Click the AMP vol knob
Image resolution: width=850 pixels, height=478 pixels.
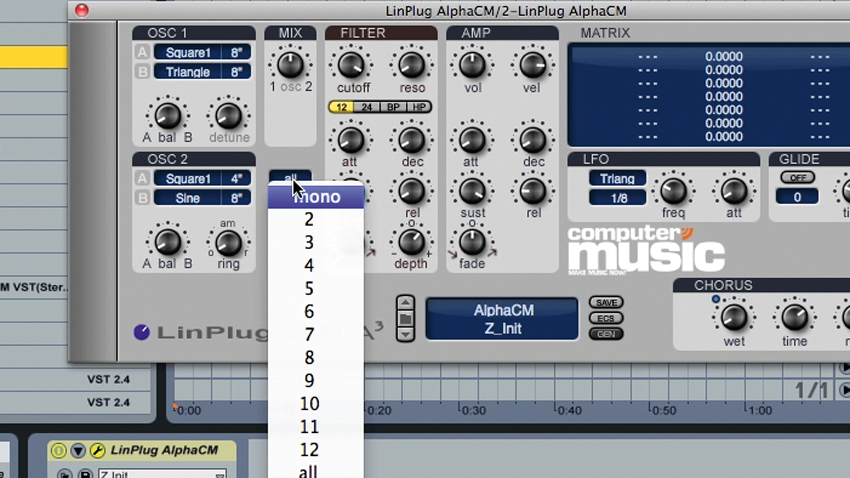(x=472, y=65)
